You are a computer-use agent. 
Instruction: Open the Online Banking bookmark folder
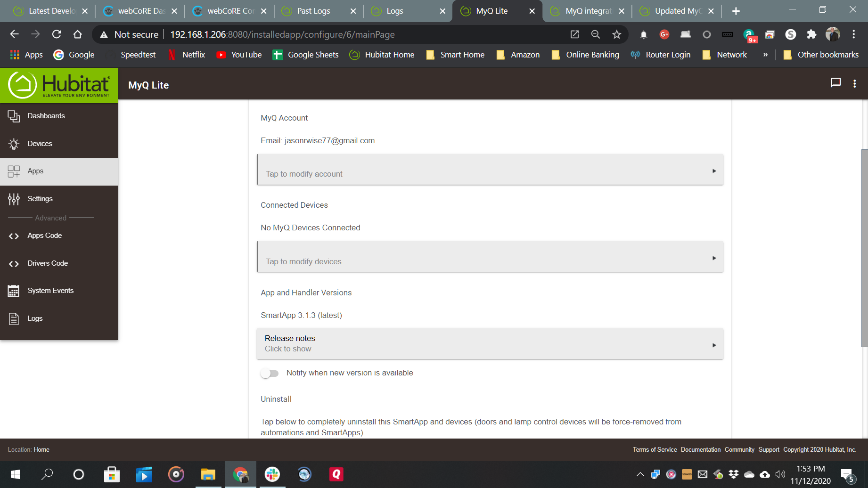[585, 55]
